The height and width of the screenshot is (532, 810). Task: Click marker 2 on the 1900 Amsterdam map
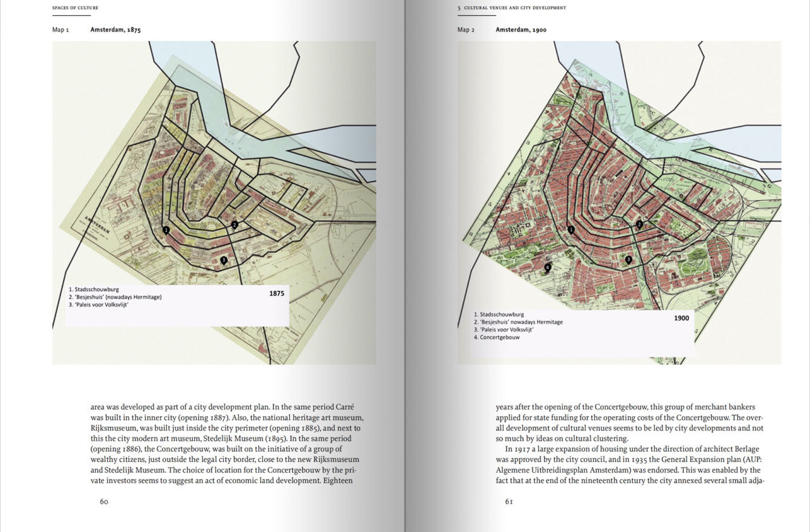click(x=639, y=224)
